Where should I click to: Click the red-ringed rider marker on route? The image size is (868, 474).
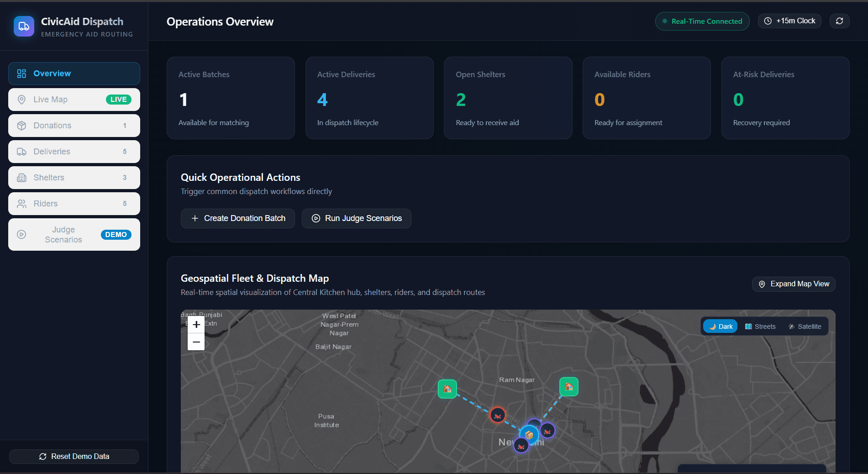[x=498, y=416]
